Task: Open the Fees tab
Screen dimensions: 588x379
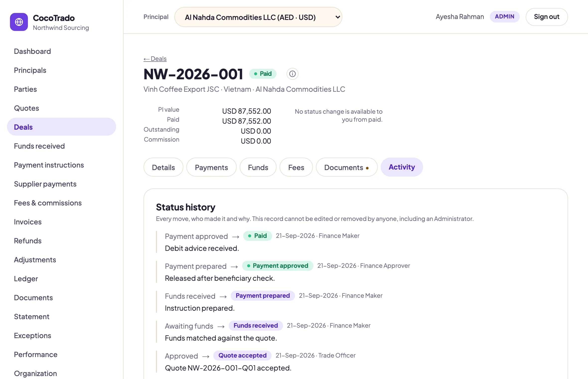Action: click(x=296, y=167)
